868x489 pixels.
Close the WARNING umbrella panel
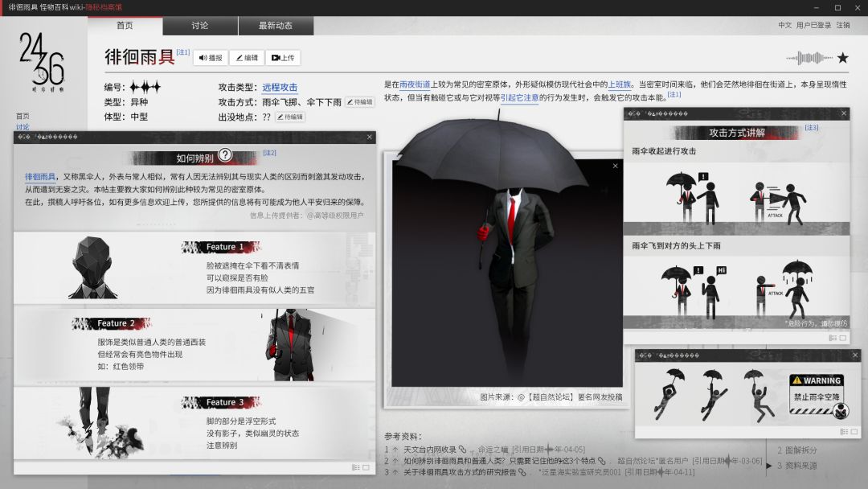854,355
